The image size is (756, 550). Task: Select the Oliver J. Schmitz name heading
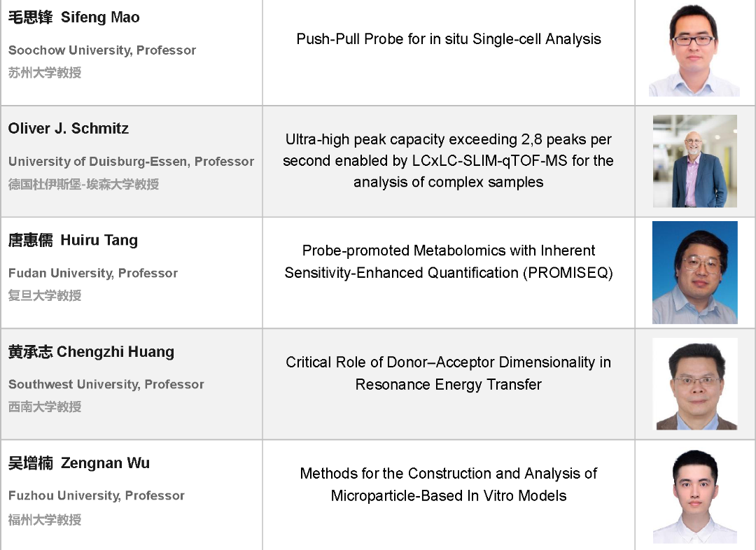[x=69, y=128]
